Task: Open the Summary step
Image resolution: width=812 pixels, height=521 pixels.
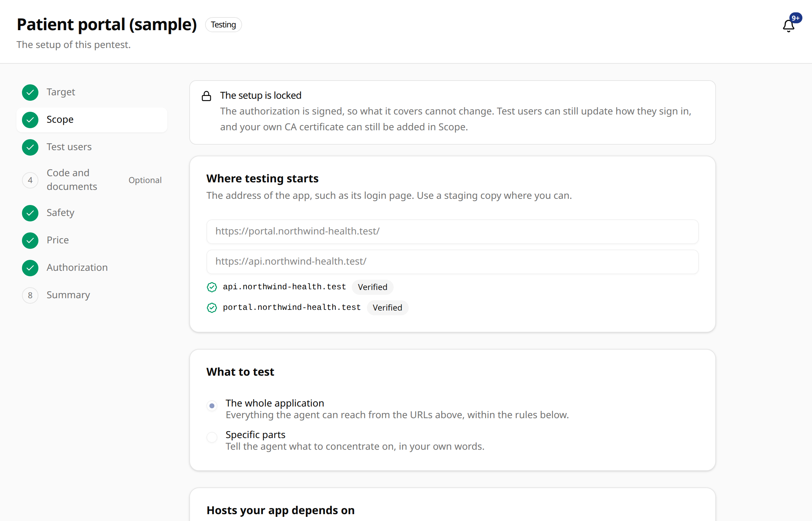Action: tap(92, 295)
